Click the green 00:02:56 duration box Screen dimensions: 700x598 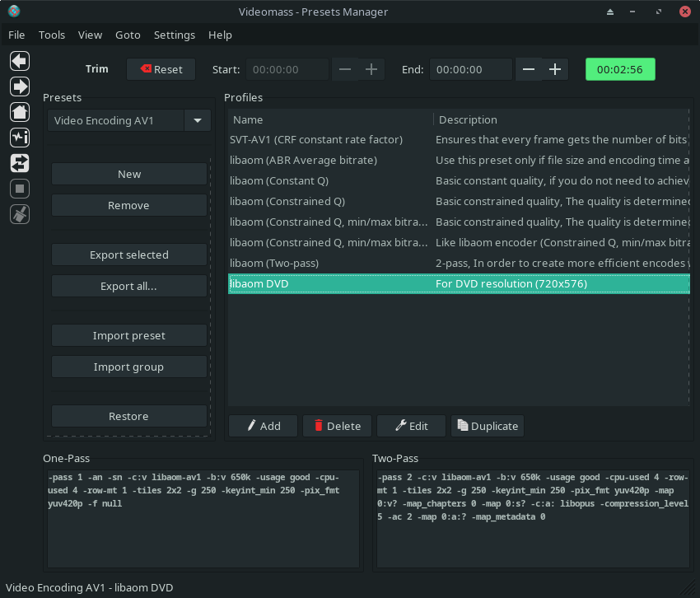[x=620, y=69]
